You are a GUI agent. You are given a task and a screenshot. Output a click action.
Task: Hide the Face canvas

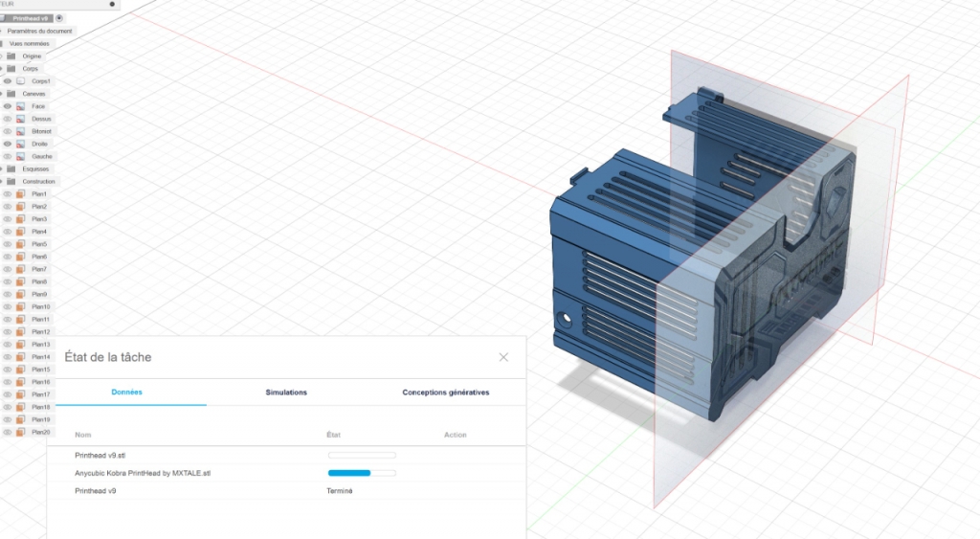point(8,106)
